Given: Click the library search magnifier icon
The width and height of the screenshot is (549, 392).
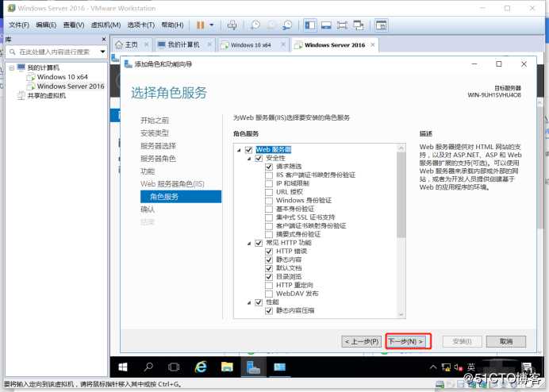Looking at the screenshot, I should [12, 52].
